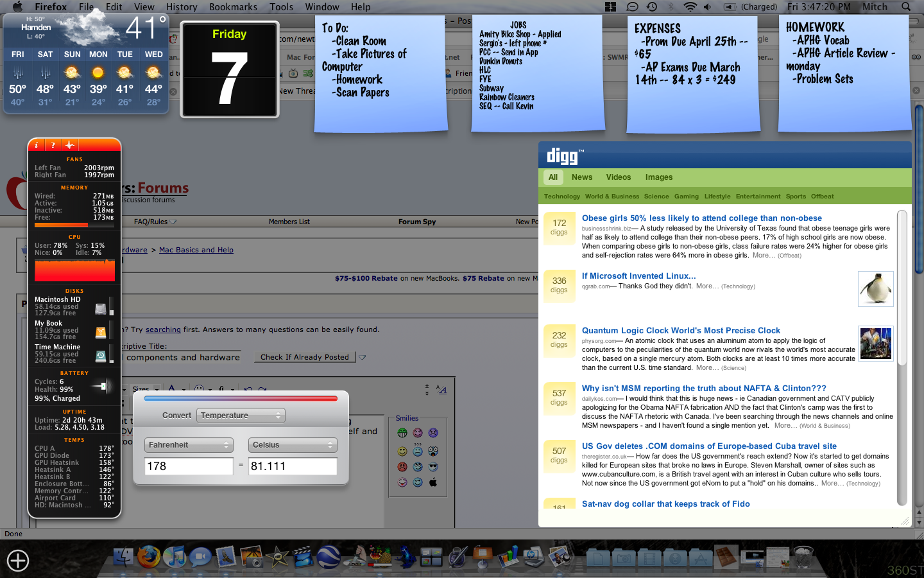
Task: Filter Digg by Gaming category
Action: click(x=687, y=197)
